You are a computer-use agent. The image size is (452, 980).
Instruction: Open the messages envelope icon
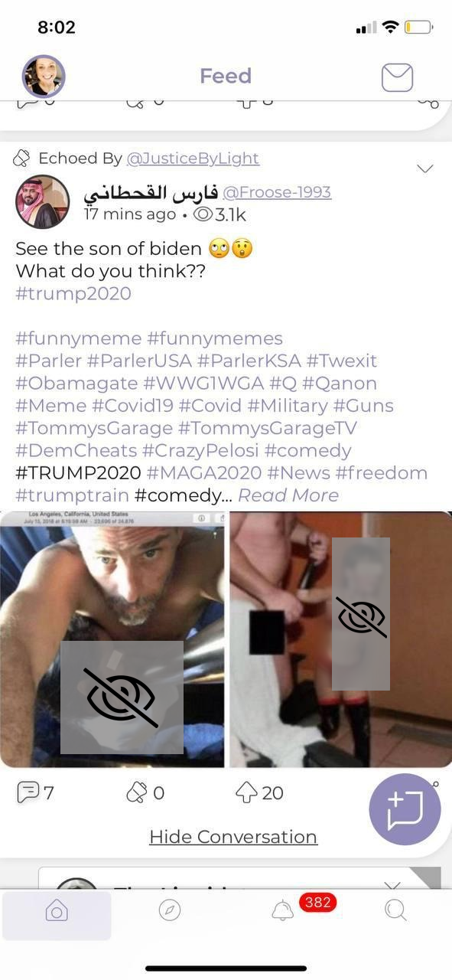(x=397, y=77)
